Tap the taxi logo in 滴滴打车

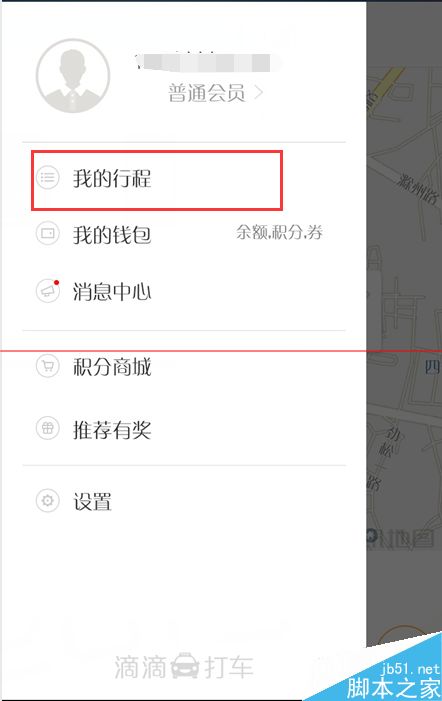point(185,666)
